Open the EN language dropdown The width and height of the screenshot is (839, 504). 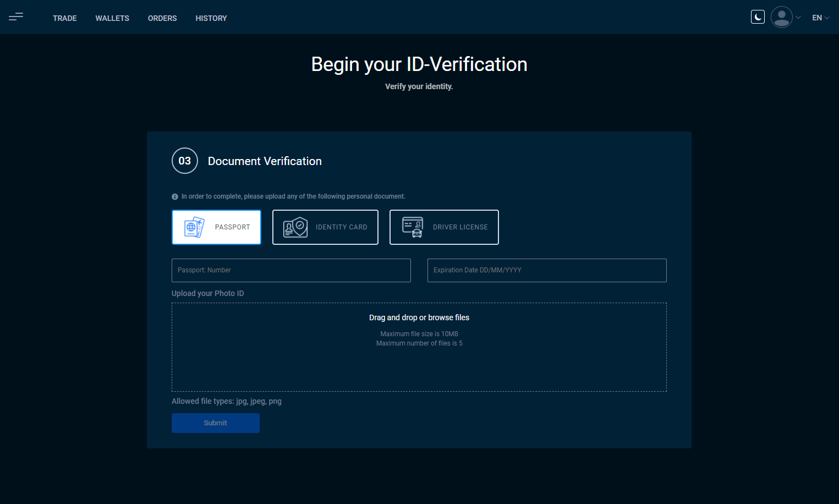[820, 18]
